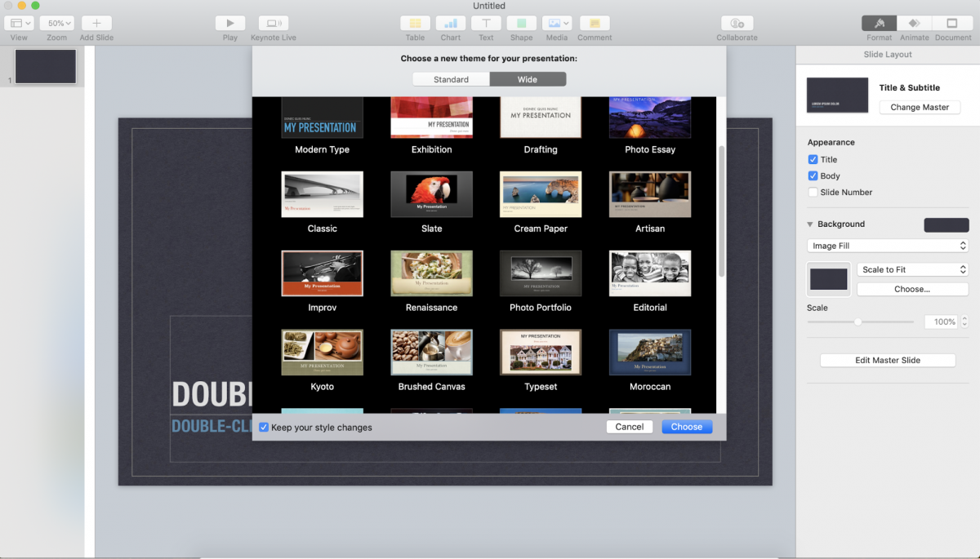Insert a table using the Table icon
Viewport: 980px width, 559px height.
pos(415,24)
